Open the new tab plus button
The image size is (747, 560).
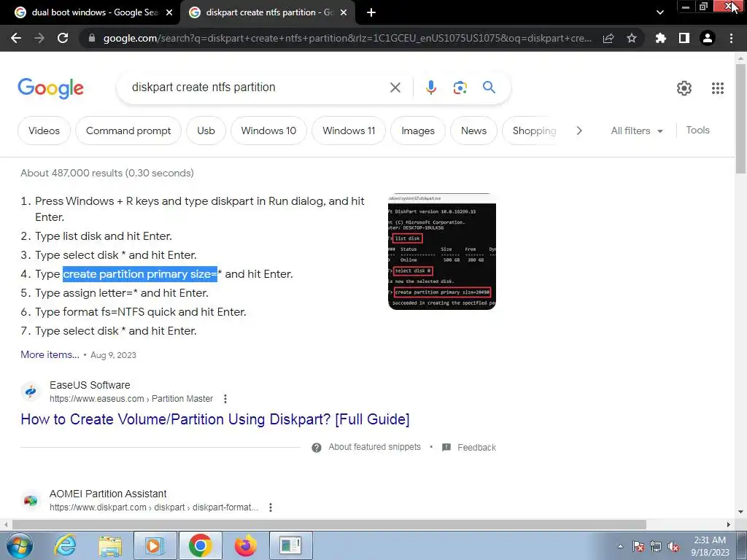(371, 12)
